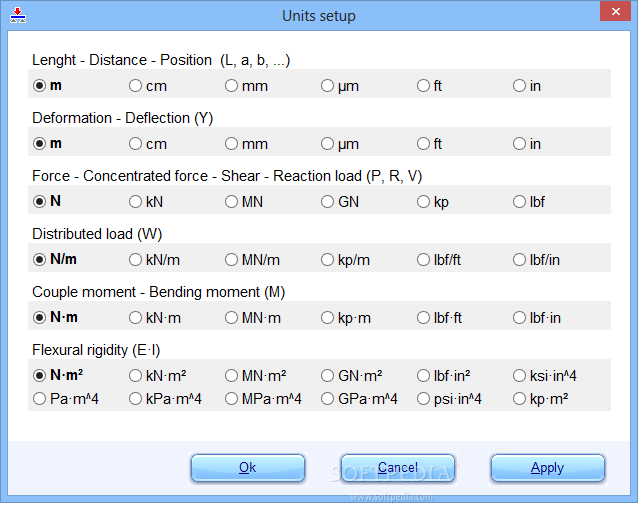Click the app icon in the title bar

18,15
